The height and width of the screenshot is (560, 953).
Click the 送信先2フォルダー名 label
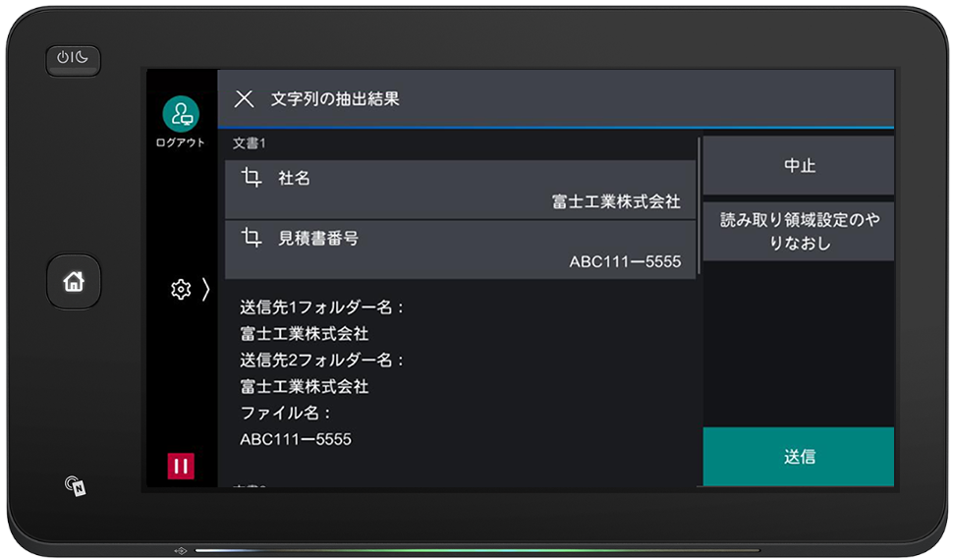click(322, 360)
